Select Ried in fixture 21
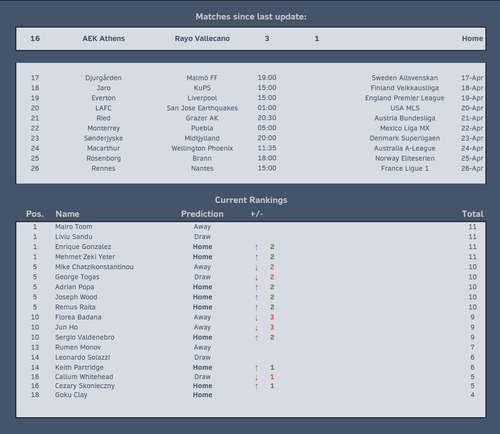Viewport: 500px width, 434px height. click(x=103, y=118)
